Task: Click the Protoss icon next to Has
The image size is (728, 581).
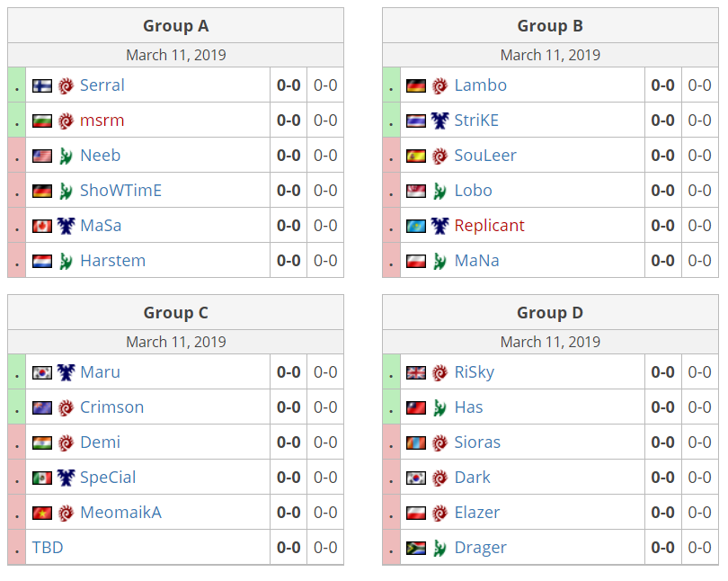Action: (439, 407)
